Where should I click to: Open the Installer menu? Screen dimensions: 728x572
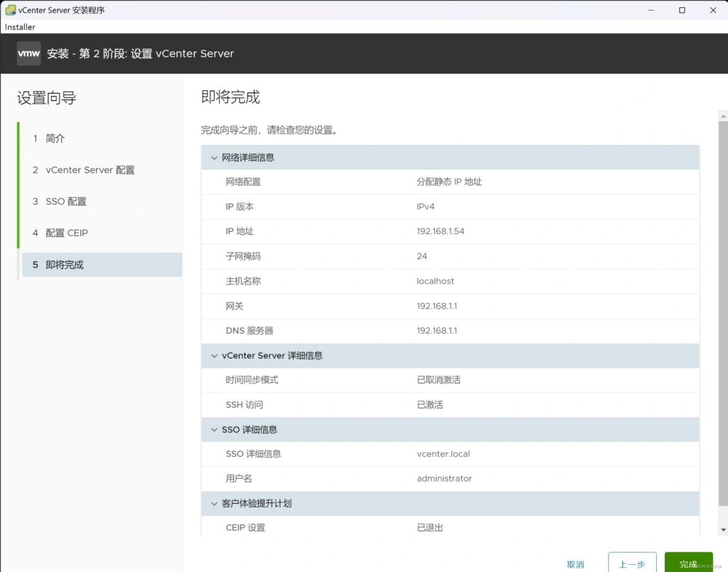[x=20, y=27]
